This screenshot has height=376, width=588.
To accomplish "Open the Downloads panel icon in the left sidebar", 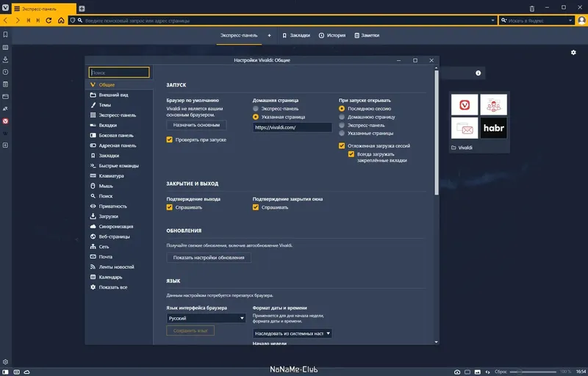I will click(x=5, y=59).
